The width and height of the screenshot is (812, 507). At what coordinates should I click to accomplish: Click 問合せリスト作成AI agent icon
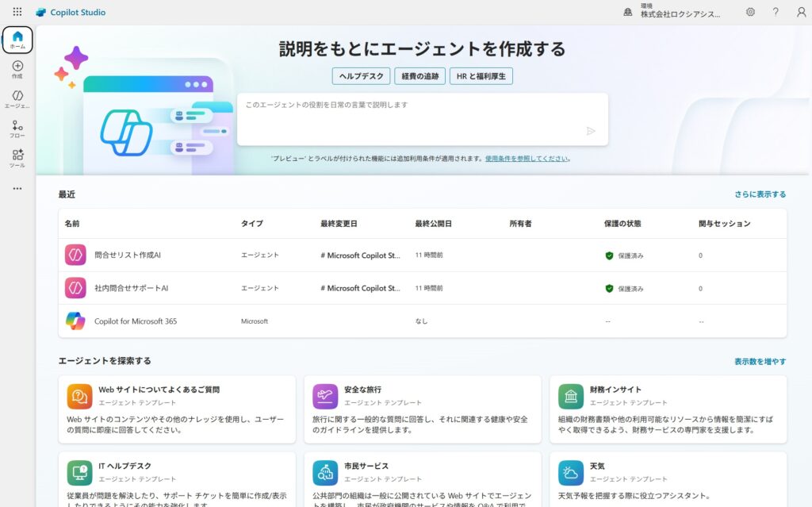pos(75,255)
